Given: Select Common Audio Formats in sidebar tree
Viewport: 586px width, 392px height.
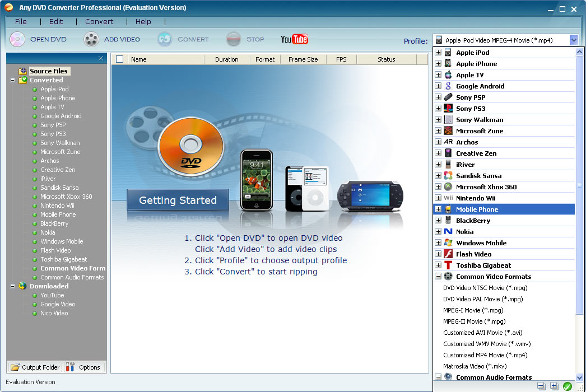Looking at the screenshot, I should (x=72, y=277).
